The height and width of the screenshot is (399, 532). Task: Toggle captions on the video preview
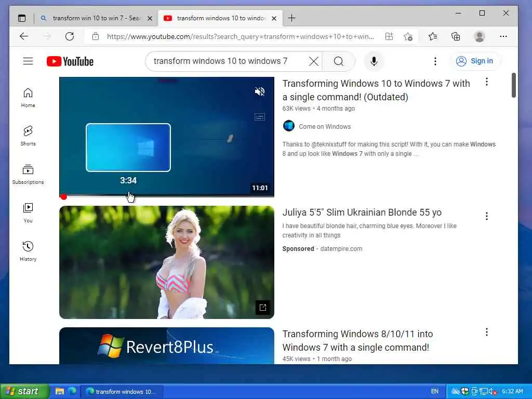point(260,117)
